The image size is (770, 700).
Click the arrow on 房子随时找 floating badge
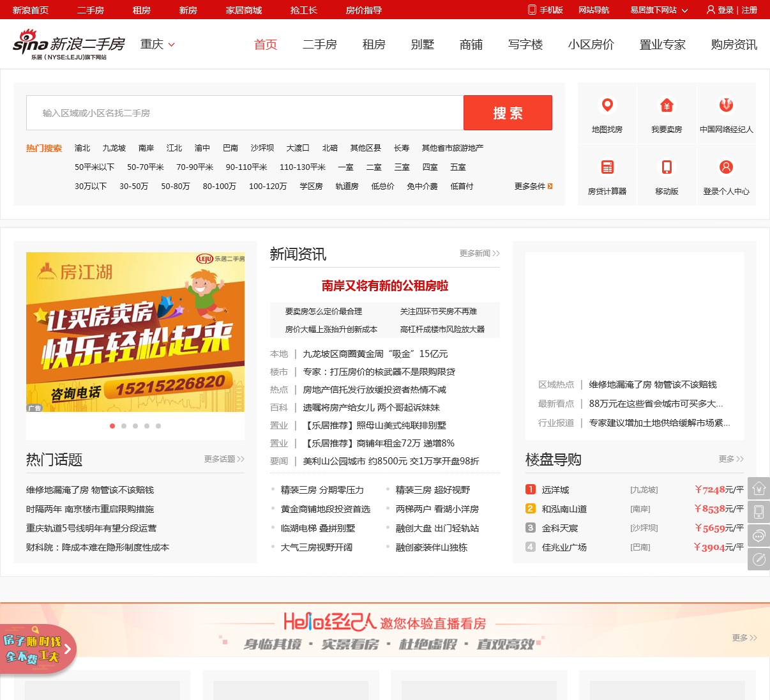[x=67, y=649]
